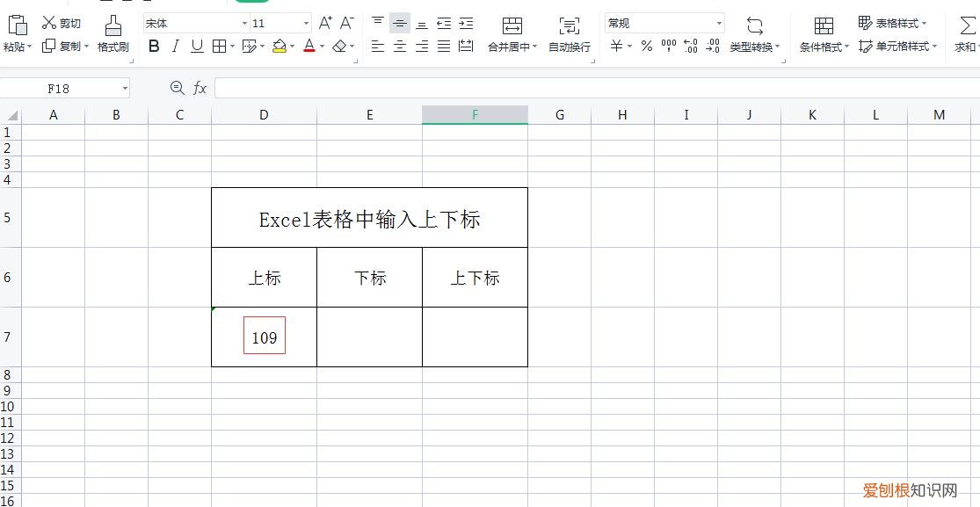Select the italic formatting icon

coord(174,46)
